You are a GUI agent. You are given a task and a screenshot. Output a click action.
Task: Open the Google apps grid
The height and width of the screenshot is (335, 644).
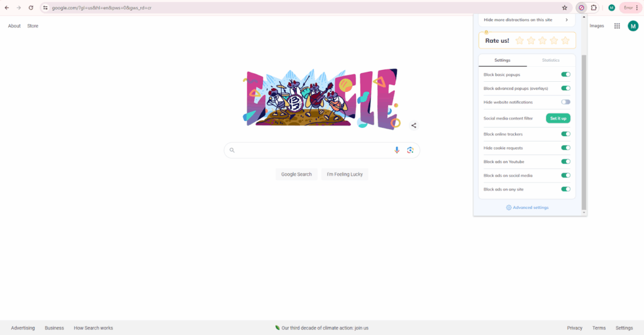coord(617,26)
